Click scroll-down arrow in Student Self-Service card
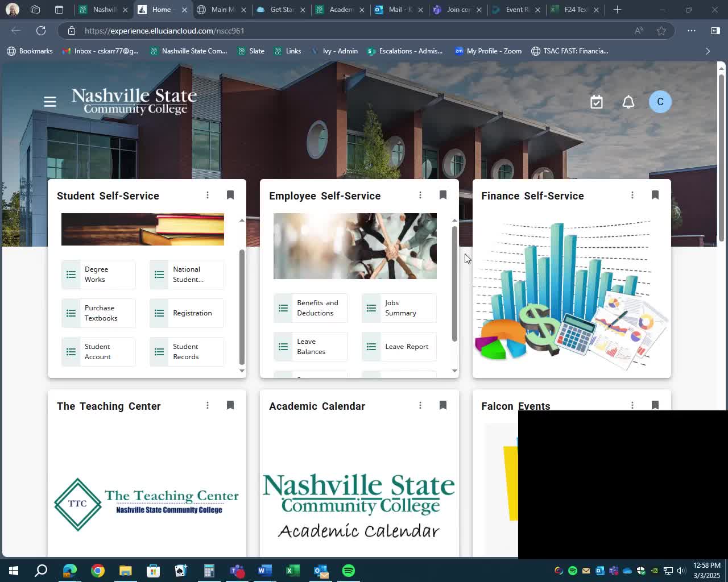 242,371
